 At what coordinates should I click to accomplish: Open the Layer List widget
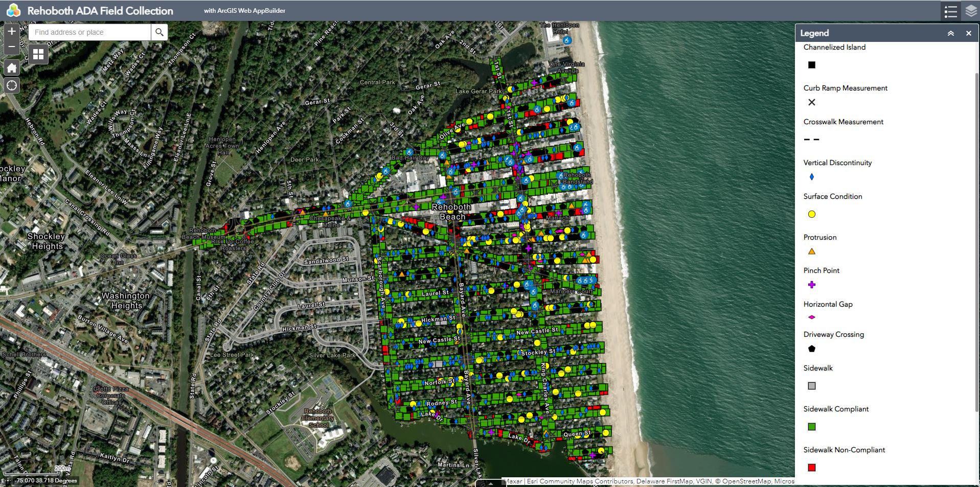tap(971, 11)
